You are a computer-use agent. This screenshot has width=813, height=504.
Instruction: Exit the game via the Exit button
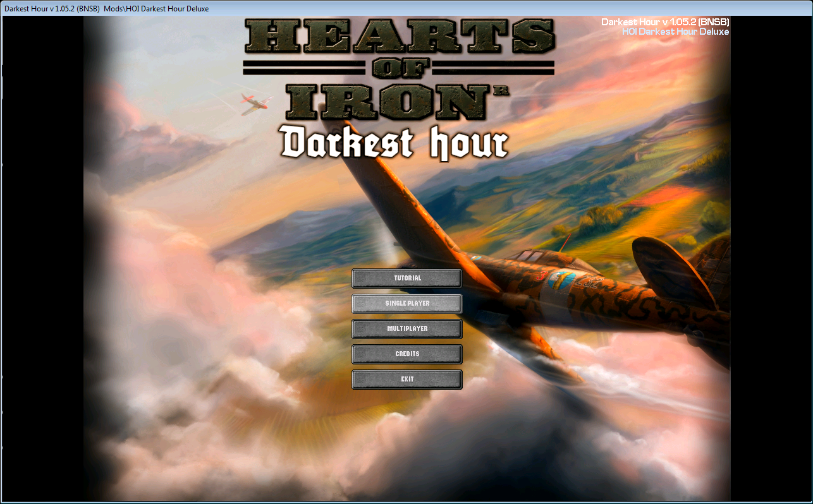tap(407, 380)
